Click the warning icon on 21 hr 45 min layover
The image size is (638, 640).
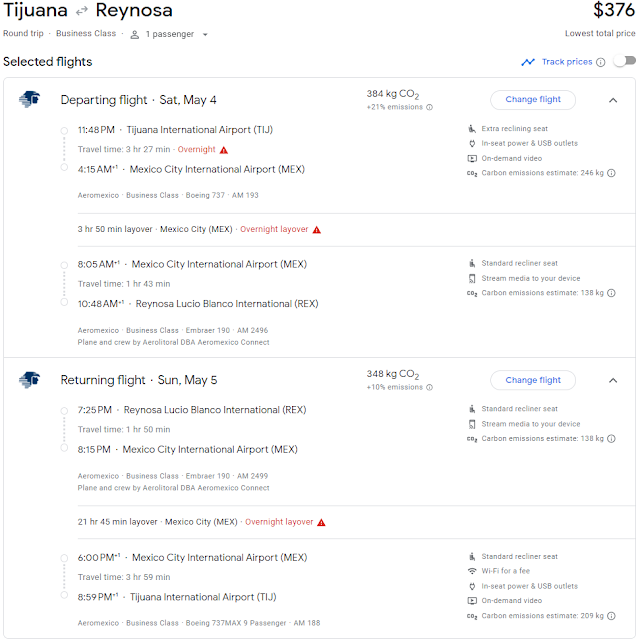pyautogui.click(x=321, y=522)
